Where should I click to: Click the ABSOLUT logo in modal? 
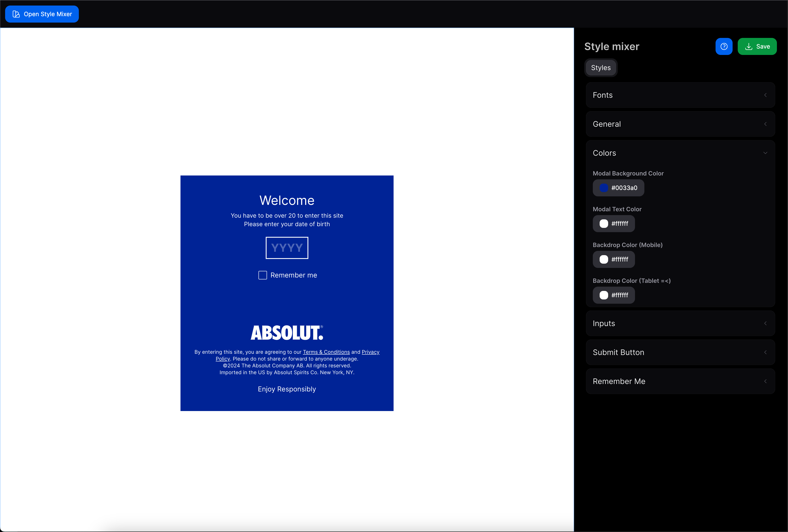click(x=287, y=332)
